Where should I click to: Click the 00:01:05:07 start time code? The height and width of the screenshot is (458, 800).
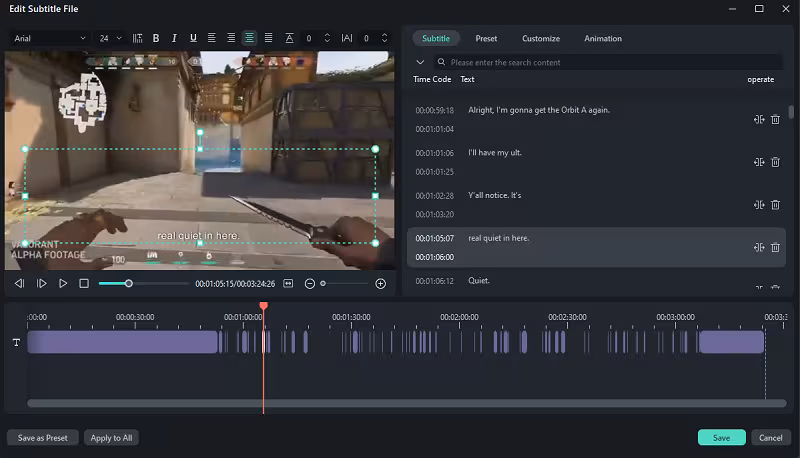point(434,238)
